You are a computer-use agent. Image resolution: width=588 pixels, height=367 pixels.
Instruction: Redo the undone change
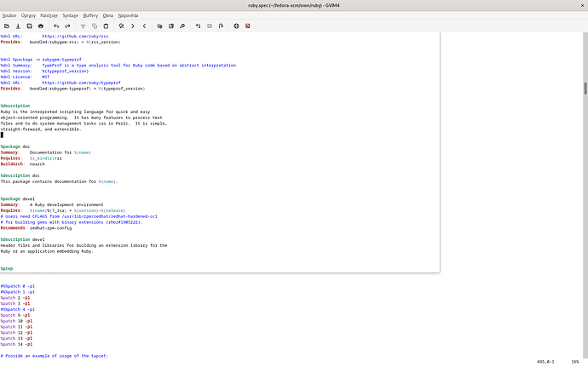pos(67,26)
